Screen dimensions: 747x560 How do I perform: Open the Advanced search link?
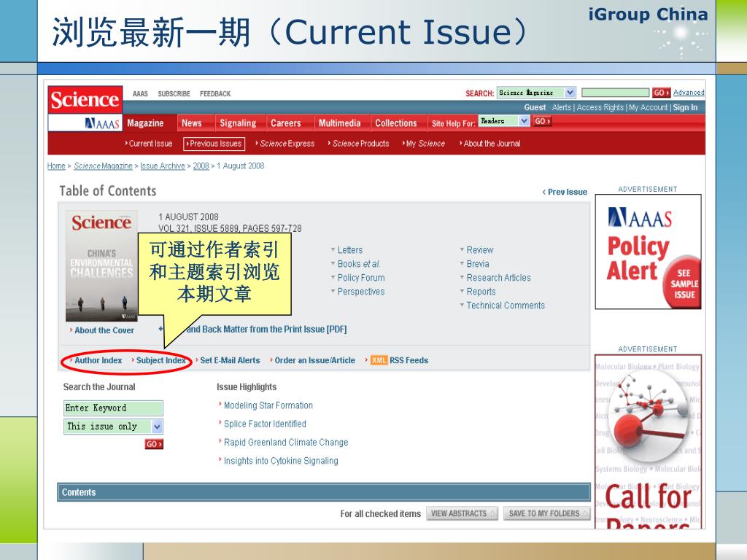click(689, 93)
